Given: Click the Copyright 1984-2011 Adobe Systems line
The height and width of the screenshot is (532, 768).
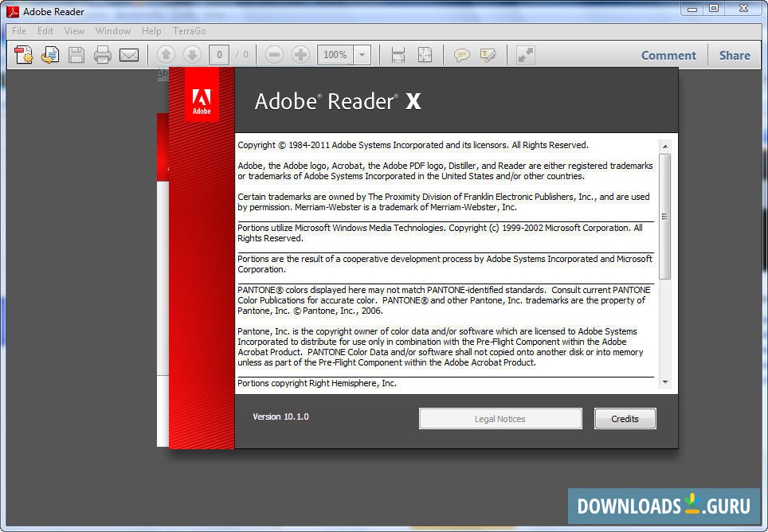Looking at the screenshot, I should pyautogui.click(x=413, y=145).
